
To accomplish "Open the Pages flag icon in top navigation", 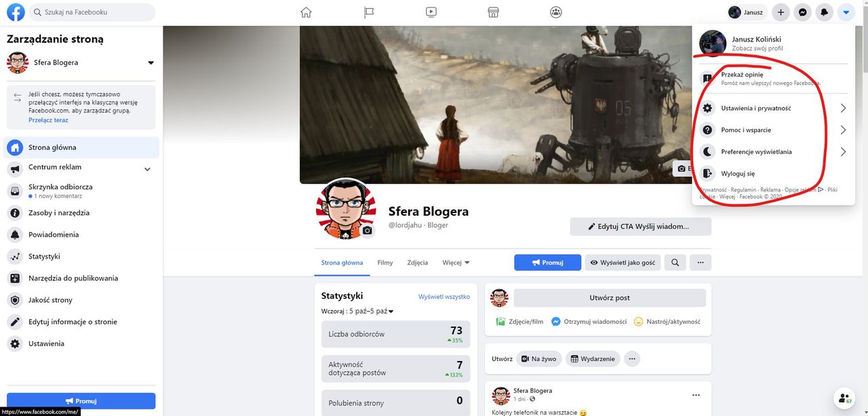I will [x=368, y=12].
